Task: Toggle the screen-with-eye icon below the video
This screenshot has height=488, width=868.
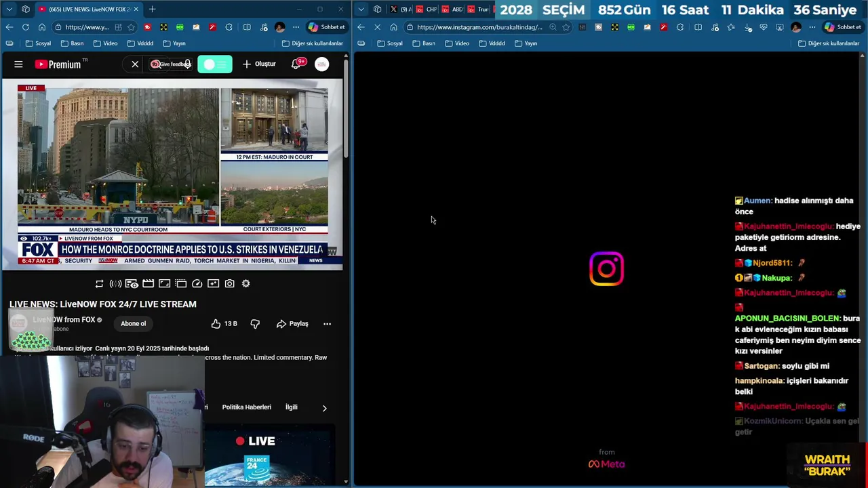Action: (x=132, y=283)
